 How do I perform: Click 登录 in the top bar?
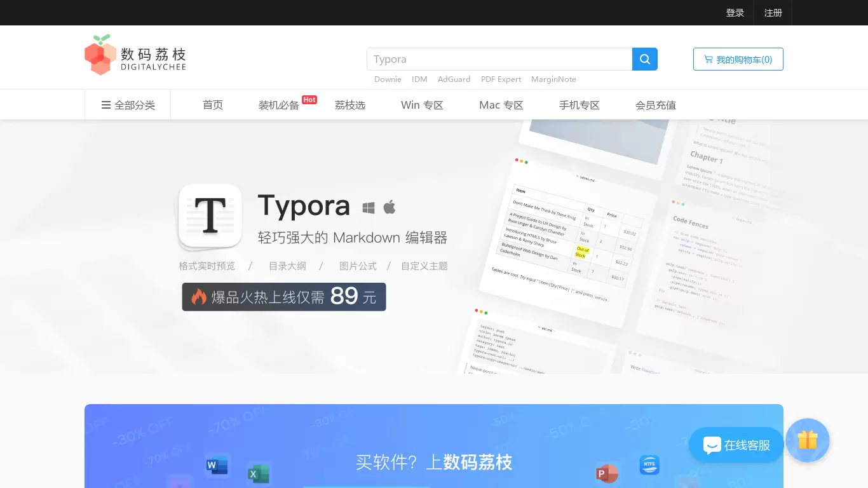pyautogui.click(x=735, y=13)
